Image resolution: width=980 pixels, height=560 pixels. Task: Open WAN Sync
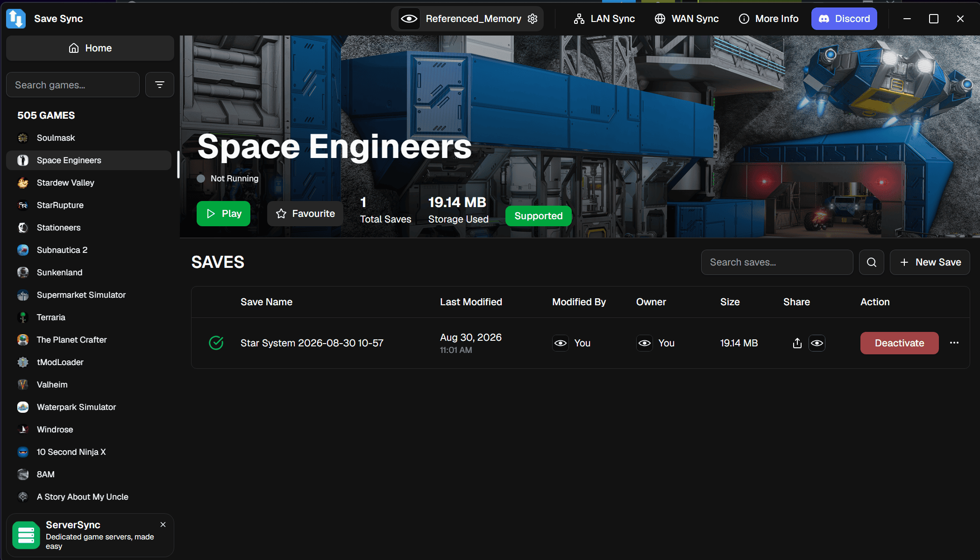[686, 19]
